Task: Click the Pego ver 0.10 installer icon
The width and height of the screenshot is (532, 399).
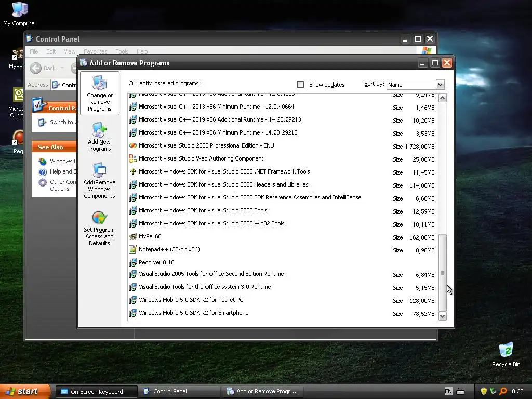Action: [132, 262]
